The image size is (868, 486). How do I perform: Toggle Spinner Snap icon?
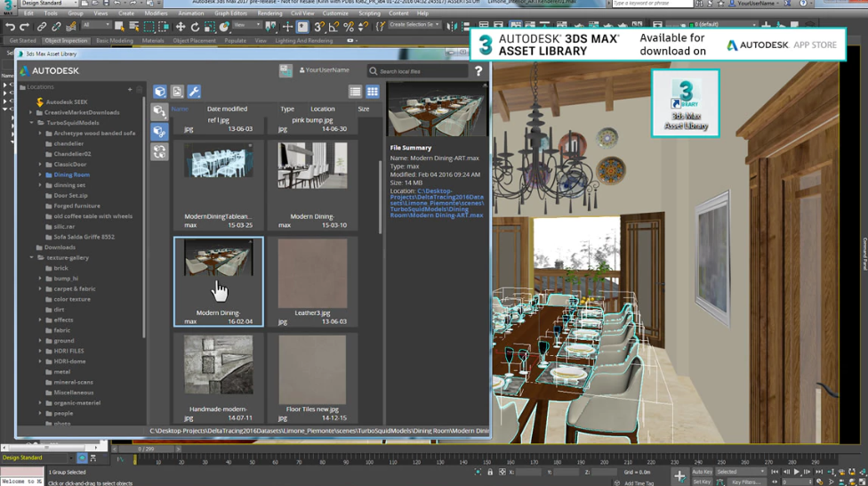coord(363,27)
